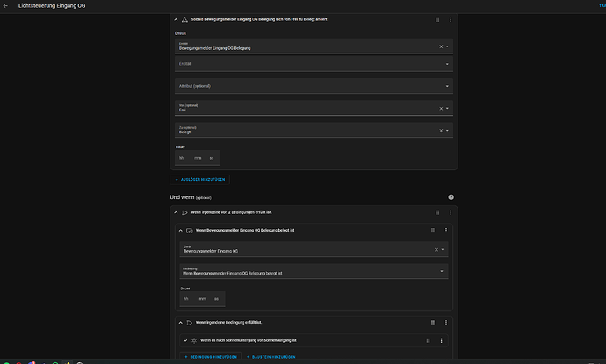Collapse the 'Wenn irgendeine Bedingung erfüllt ist' block

[181, 323]
